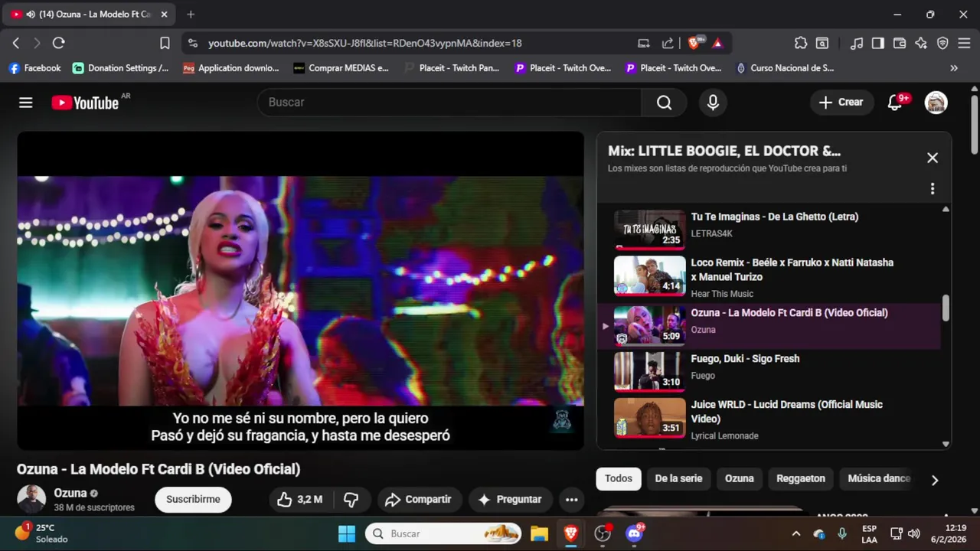The image size is (980, 551).
Task: Click install app icon in address bar
Action: [644, 44]
